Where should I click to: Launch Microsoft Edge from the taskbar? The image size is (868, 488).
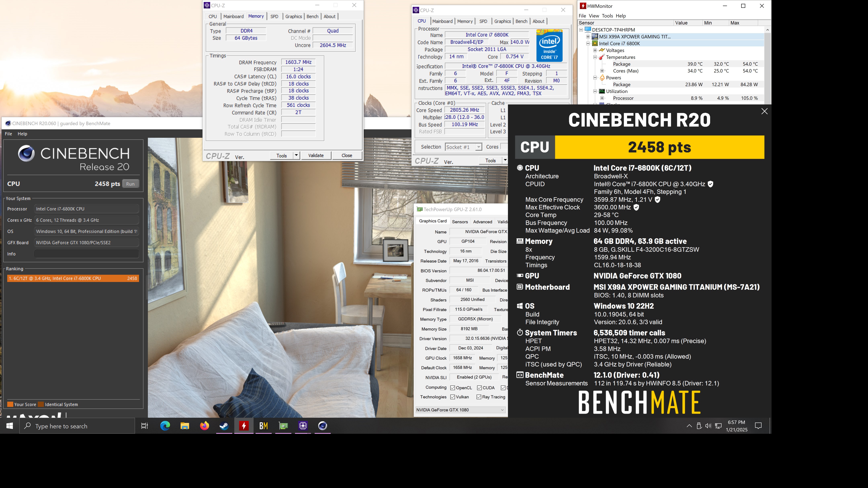[165, 426]
